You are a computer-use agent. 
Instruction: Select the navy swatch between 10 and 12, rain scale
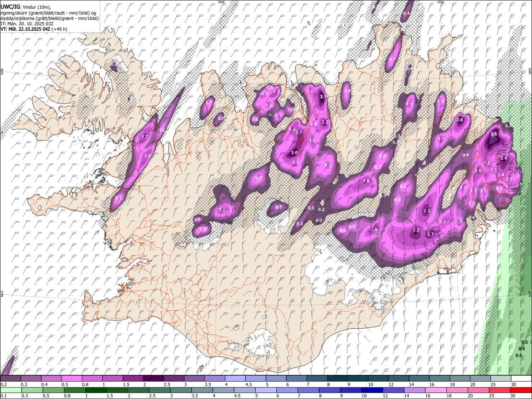click(x=371, y=390)
